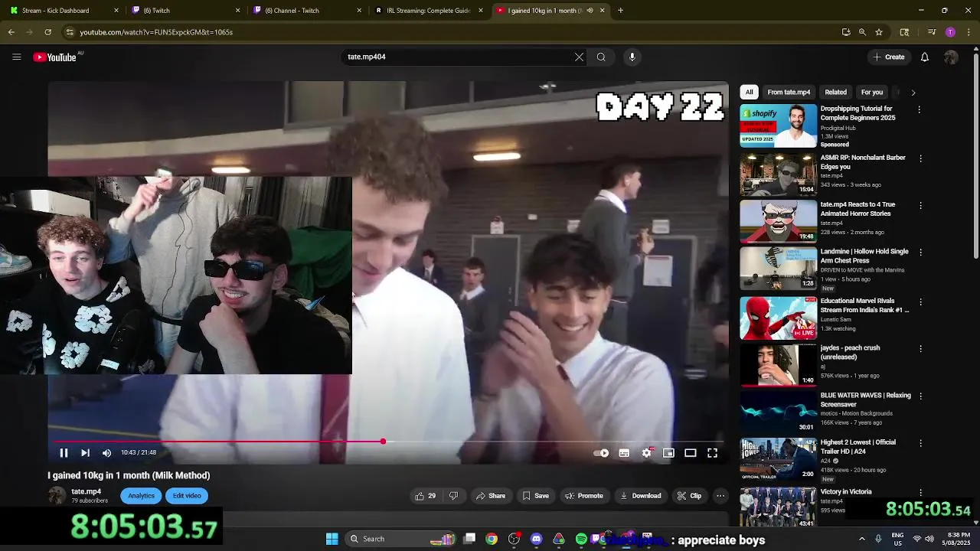Open the channel avatar under the video
The height and width of the screenshot is (551, 980).
(x=57, y=495)
